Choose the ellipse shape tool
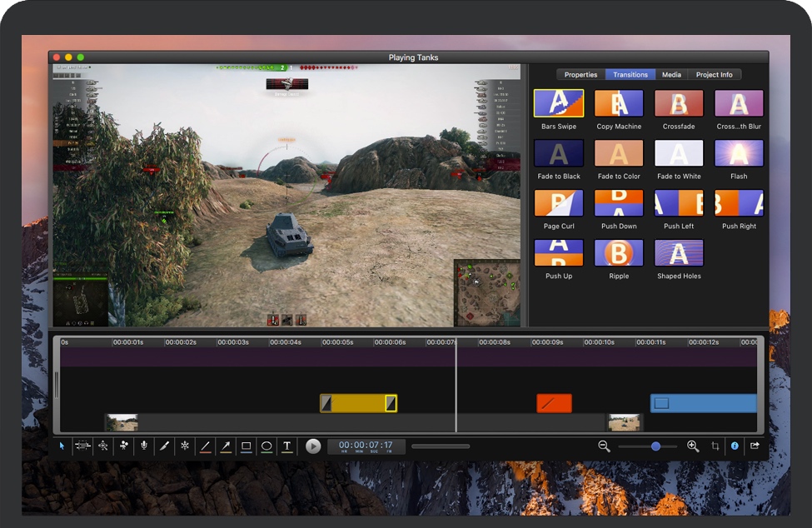Viewport: 812px width, 528px height. 267,446
